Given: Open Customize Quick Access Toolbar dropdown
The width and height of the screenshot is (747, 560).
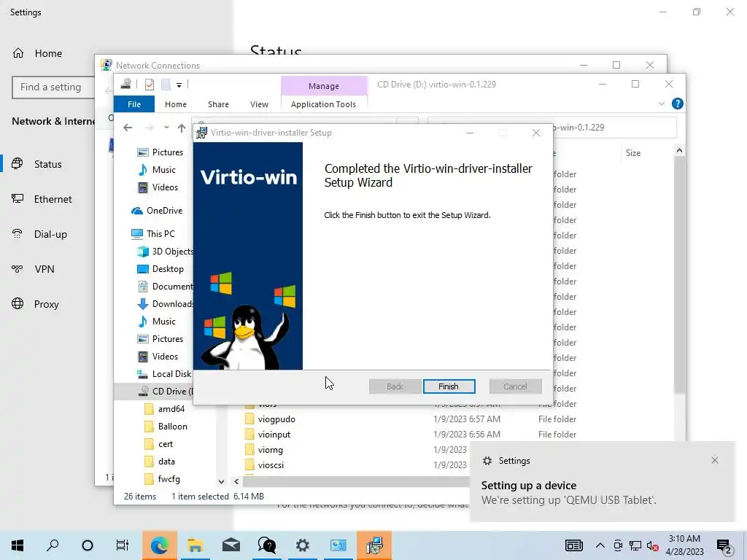Looking at the screenshot, I should [x=179, y=85].
